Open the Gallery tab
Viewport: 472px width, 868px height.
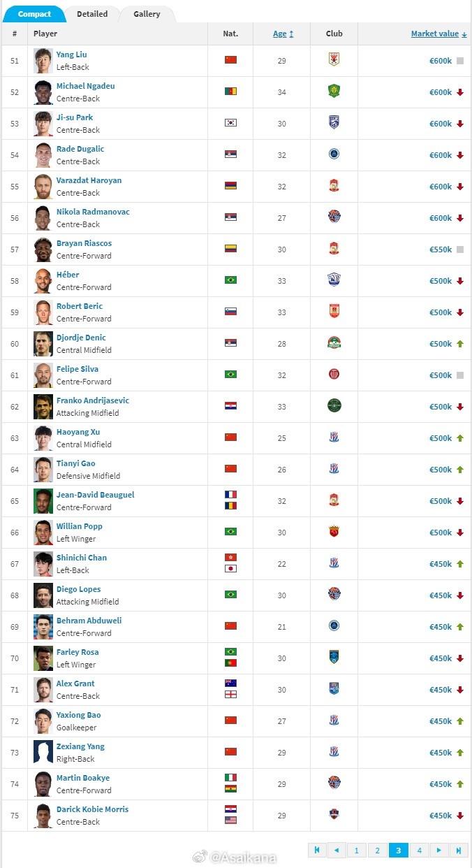(x=147, y=14)
